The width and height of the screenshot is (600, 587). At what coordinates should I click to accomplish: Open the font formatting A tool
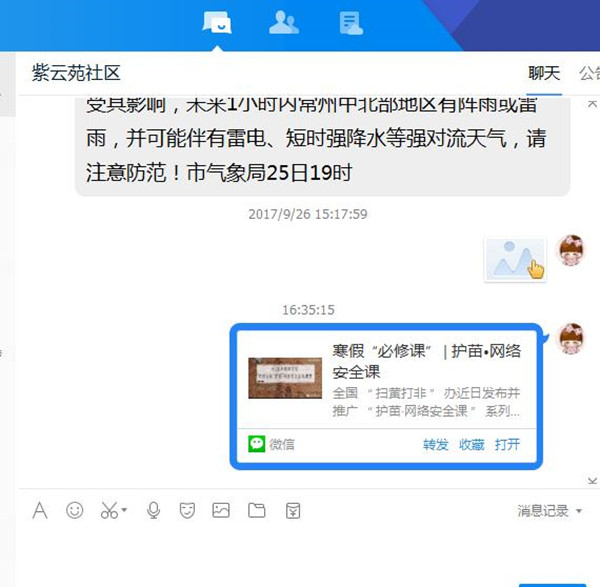[x=40, y=510]
